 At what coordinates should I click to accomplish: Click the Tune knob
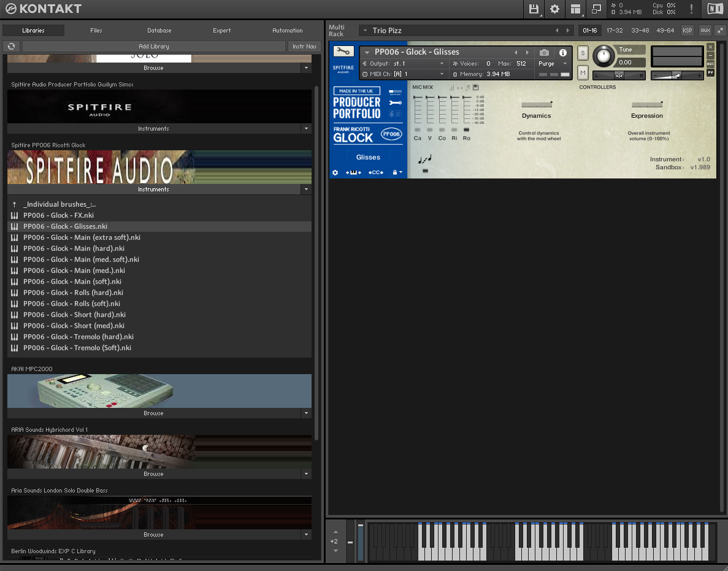[x=603, y=56]
